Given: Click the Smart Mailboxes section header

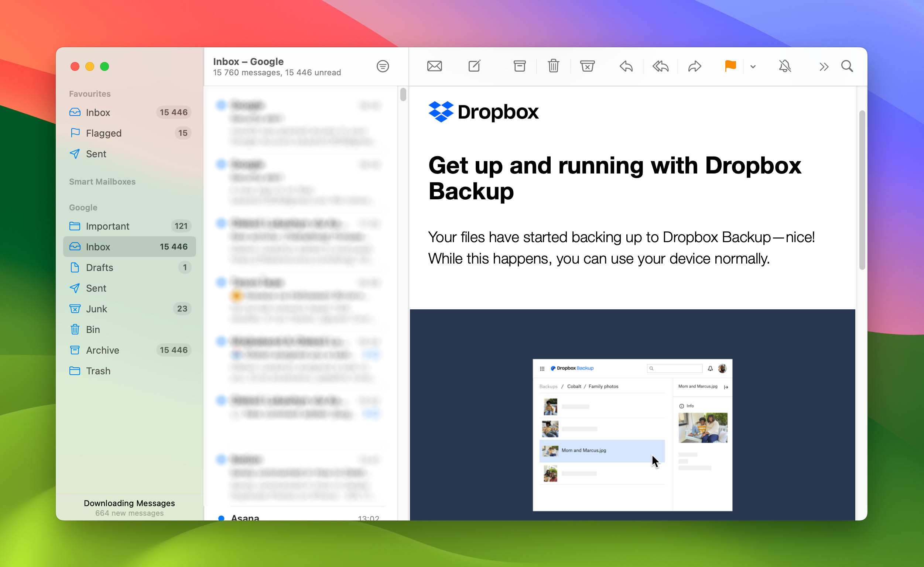Looking at the screenshot, I should coord(102,182).
